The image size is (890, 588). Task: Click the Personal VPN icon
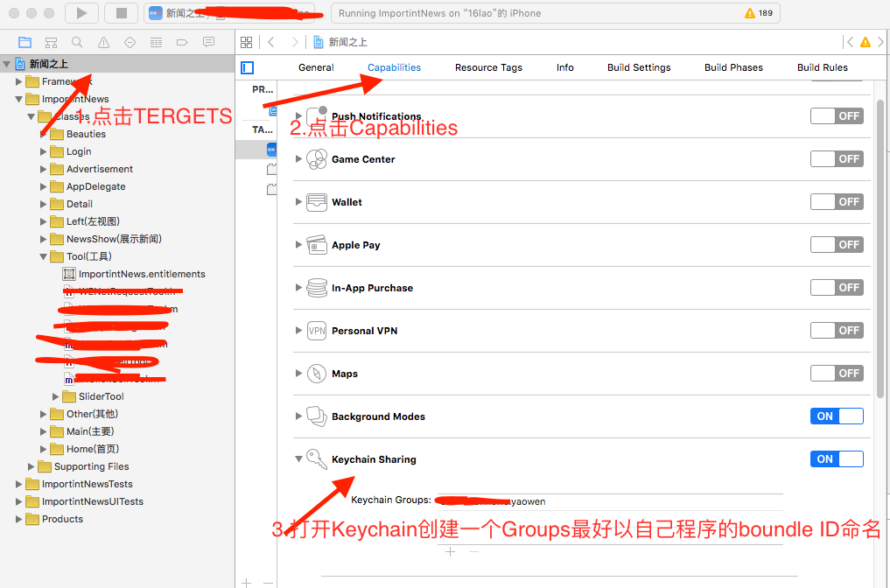coord(317,331)
